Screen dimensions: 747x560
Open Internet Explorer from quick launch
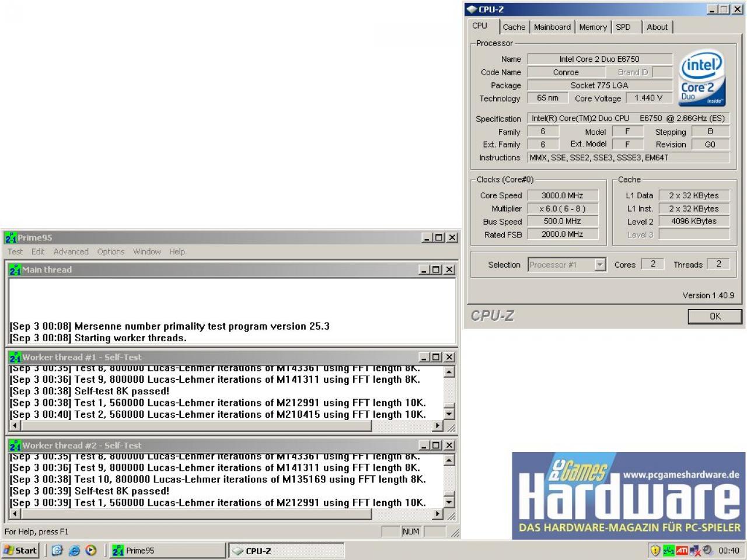coord(74,550)
